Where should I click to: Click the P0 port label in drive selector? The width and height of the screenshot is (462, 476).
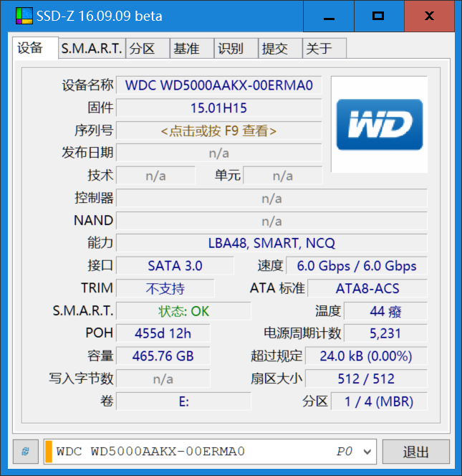pyautogui.click(x=345, y=452)
